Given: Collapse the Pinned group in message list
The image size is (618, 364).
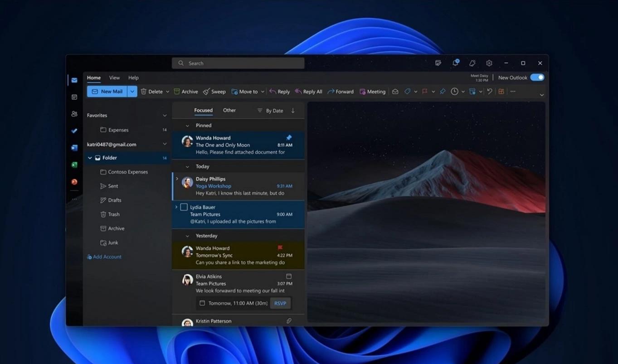Looking at the screenshot, I should 187,126.
